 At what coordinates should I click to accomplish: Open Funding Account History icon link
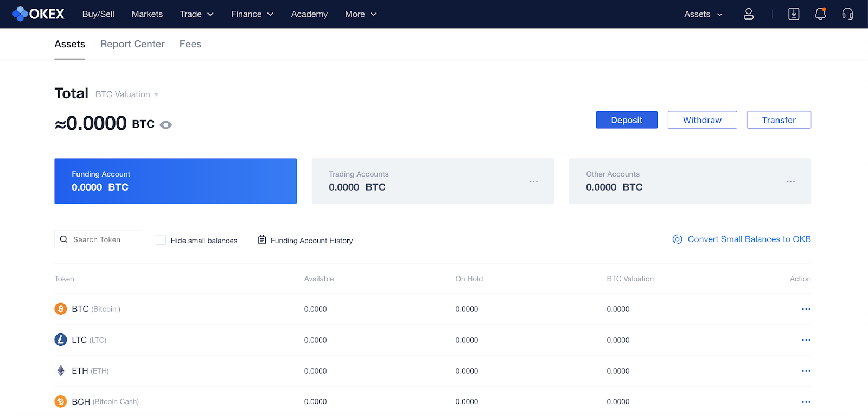[262, 240]
